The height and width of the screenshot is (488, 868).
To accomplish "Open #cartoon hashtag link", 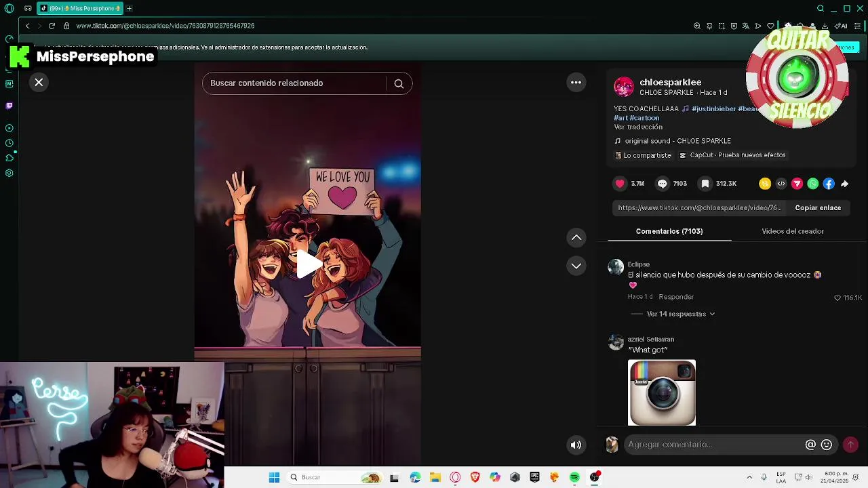I will [646, 118].
